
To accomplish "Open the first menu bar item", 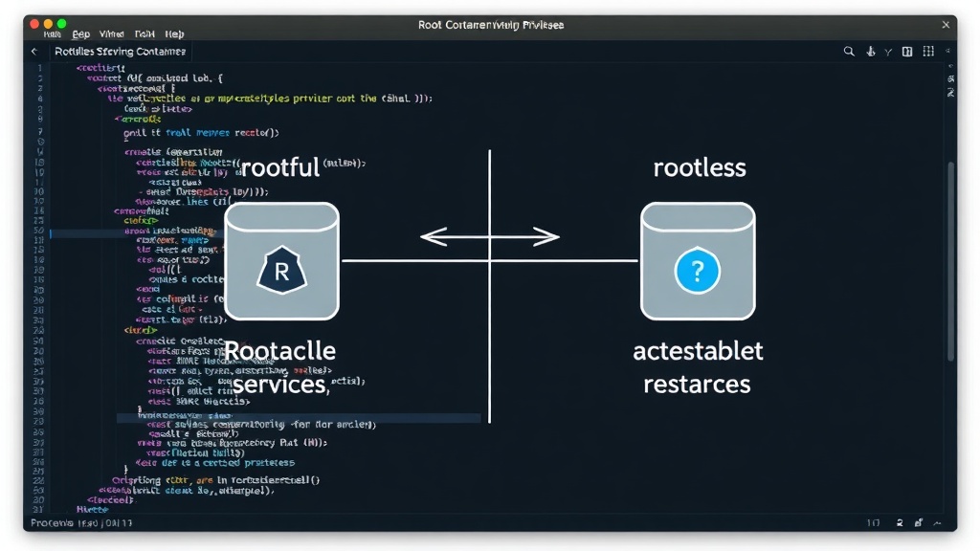I will (52, 33).
